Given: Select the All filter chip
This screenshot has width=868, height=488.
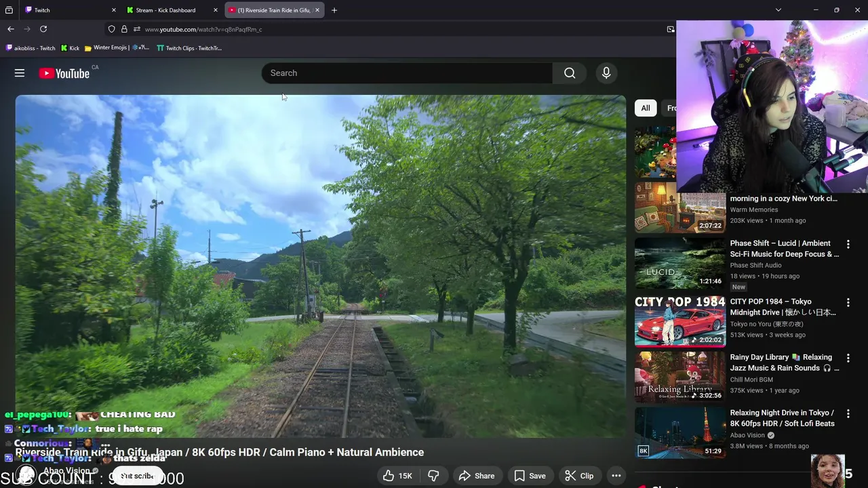Looking at the screenshot, I should click(646, 108).
